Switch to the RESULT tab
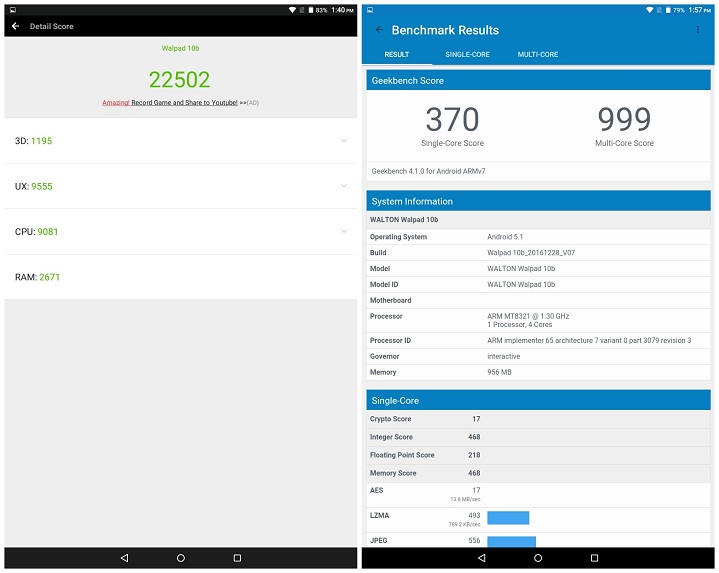Image resolution: width=719 pixels, height=573 pixels. tap(397, 55)
